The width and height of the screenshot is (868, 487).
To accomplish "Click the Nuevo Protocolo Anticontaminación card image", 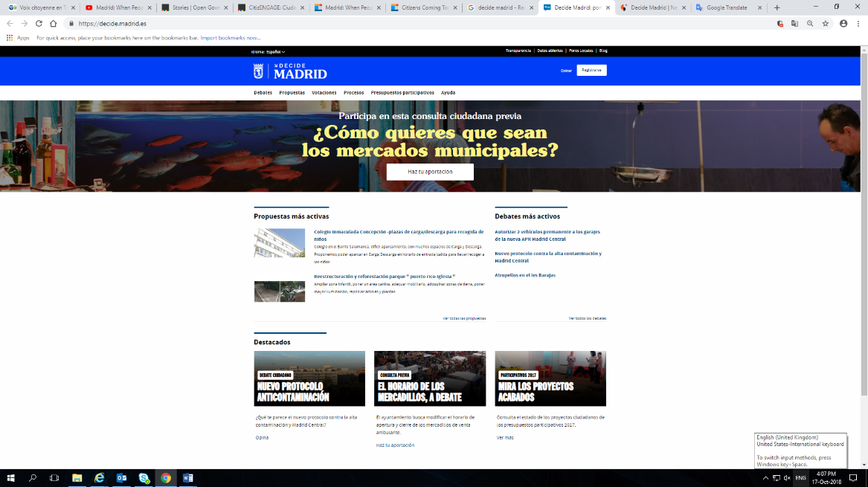I will coord(309,378).
